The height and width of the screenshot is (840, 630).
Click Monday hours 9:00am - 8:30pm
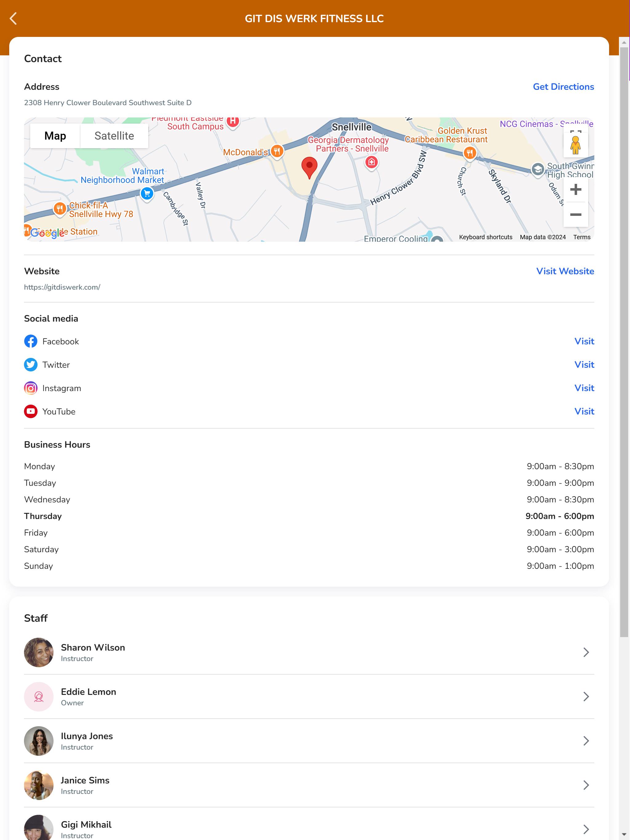560,466
